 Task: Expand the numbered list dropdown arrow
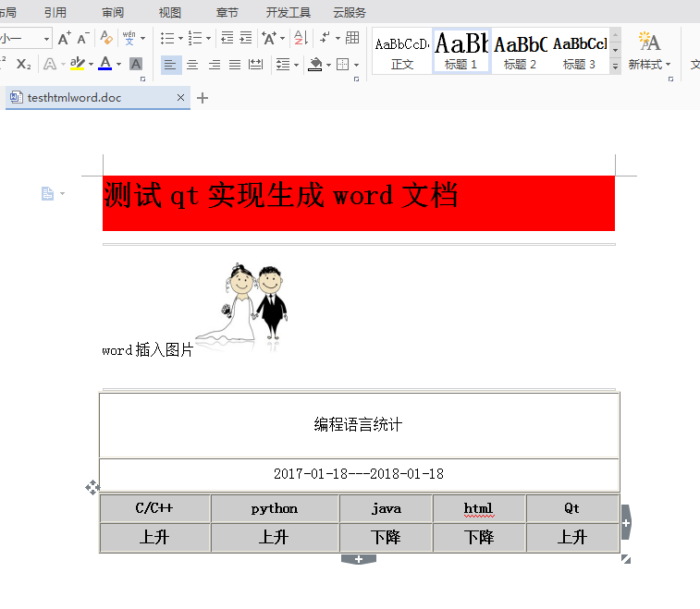pos(208,39)
